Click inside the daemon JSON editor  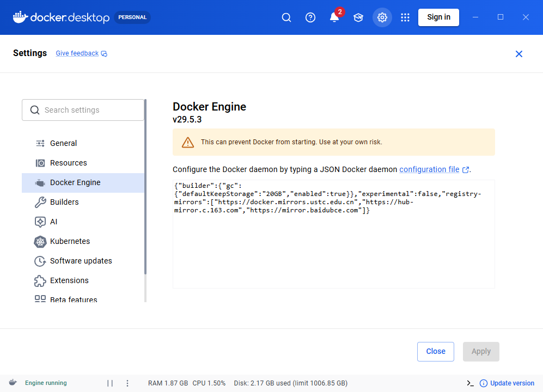tap(333, 234)
